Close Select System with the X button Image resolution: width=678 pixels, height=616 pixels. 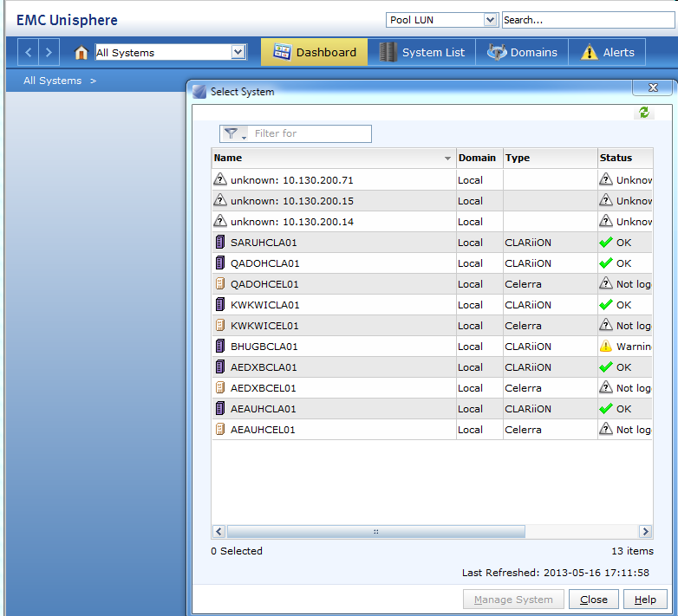(653, 88)
